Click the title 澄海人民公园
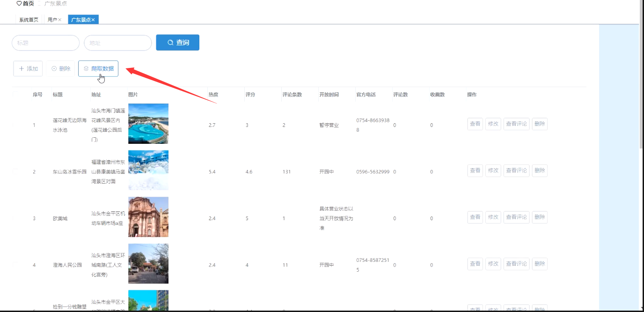 (x=67, y=265)
